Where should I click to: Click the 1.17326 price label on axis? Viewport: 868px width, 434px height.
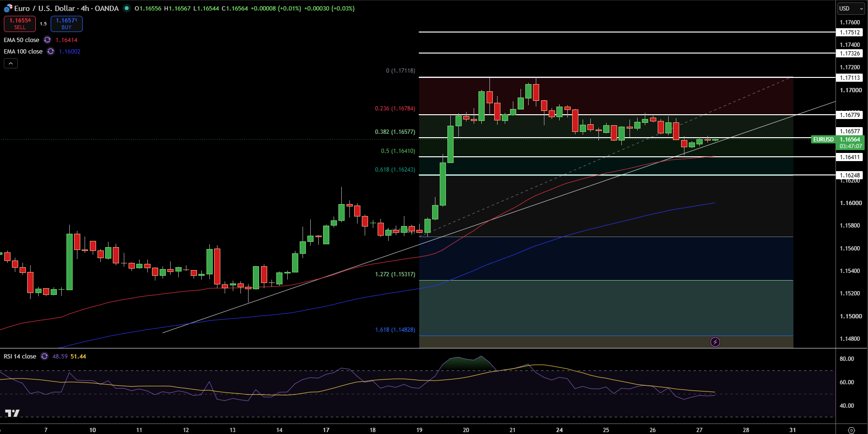(850, 54)
